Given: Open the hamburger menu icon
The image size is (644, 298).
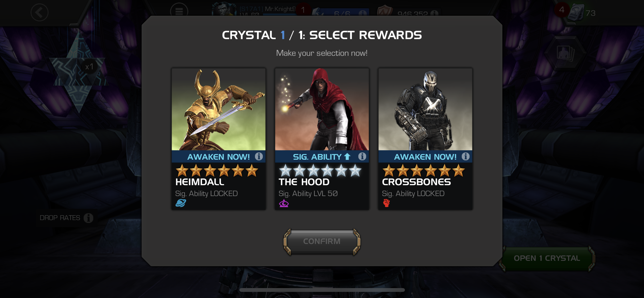Looking at the screenshot, I should point(179,11).
